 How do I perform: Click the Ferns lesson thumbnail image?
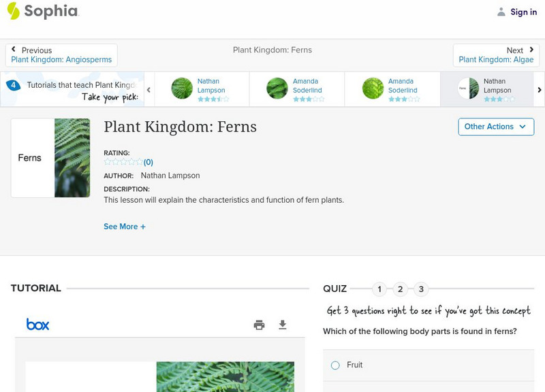(x=50, y=158)
